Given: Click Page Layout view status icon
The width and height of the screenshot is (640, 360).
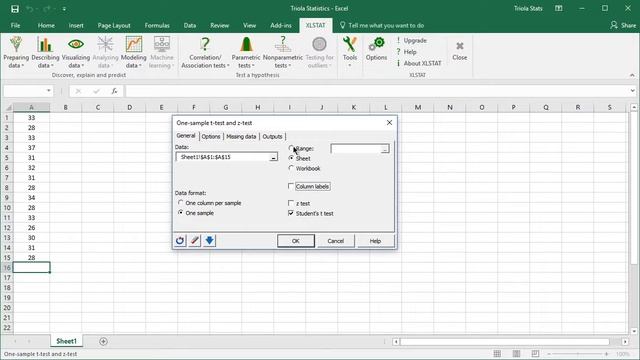Looking at the screenshot, I should click(x=516, y=354).
